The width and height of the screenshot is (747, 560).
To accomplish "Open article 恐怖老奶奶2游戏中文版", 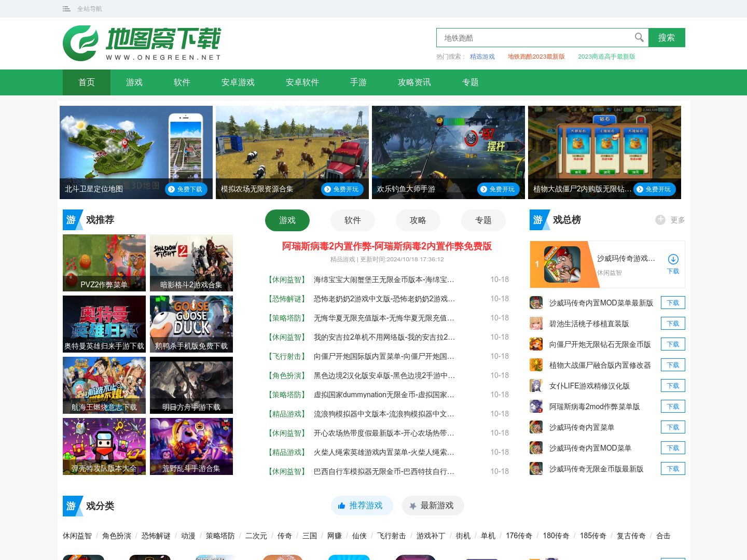I will (384, 299).
